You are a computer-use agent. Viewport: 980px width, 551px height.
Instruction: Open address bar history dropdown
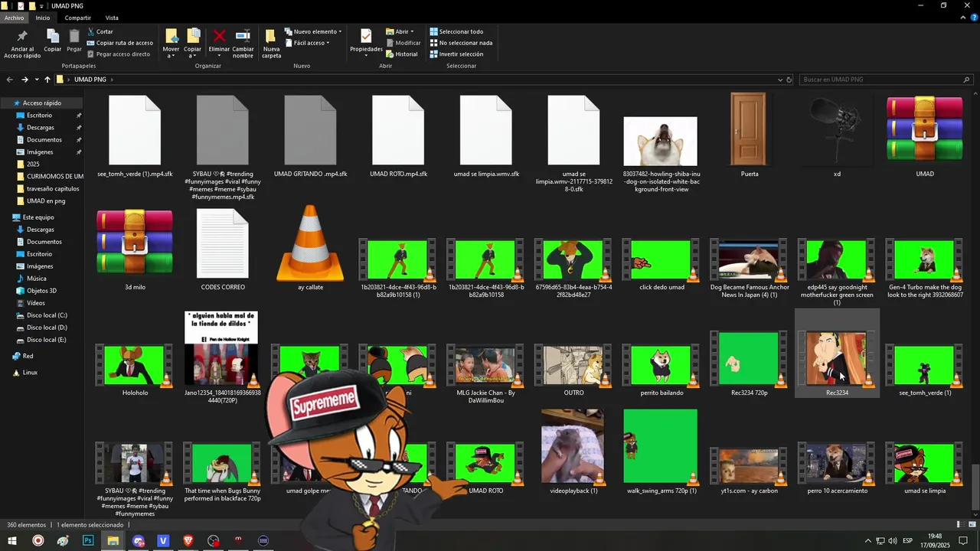tap(779, 80)
